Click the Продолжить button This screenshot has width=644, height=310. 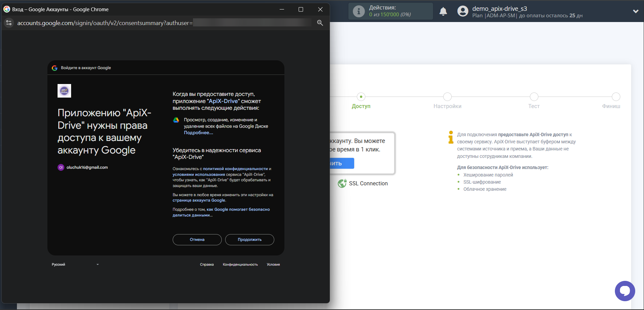[250, 240]
